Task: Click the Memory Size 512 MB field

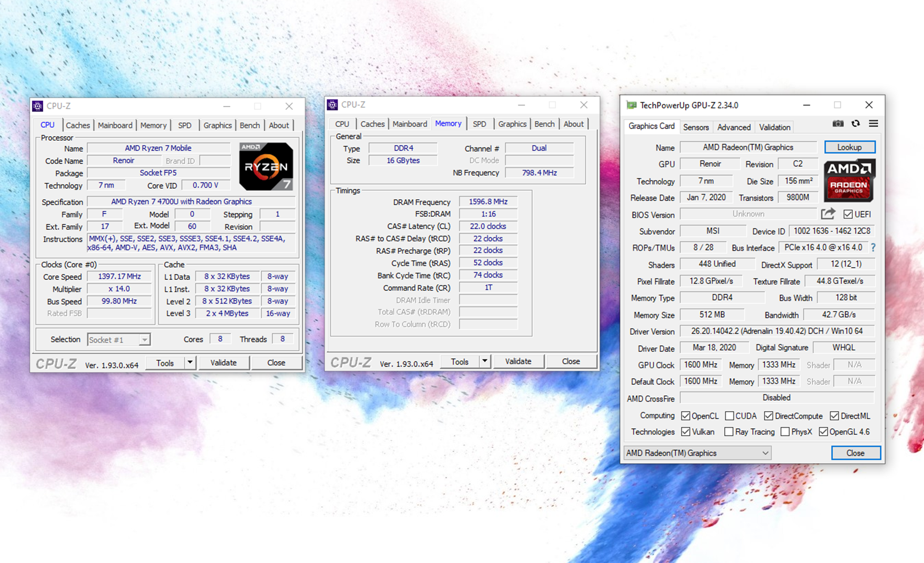Action: point(712,314)
